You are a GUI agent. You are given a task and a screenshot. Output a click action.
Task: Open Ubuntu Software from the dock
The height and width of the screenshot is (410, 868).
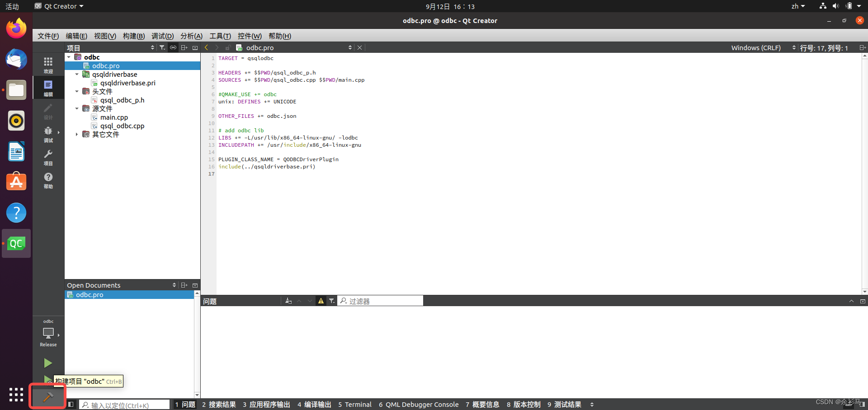[x=16, y=182]
